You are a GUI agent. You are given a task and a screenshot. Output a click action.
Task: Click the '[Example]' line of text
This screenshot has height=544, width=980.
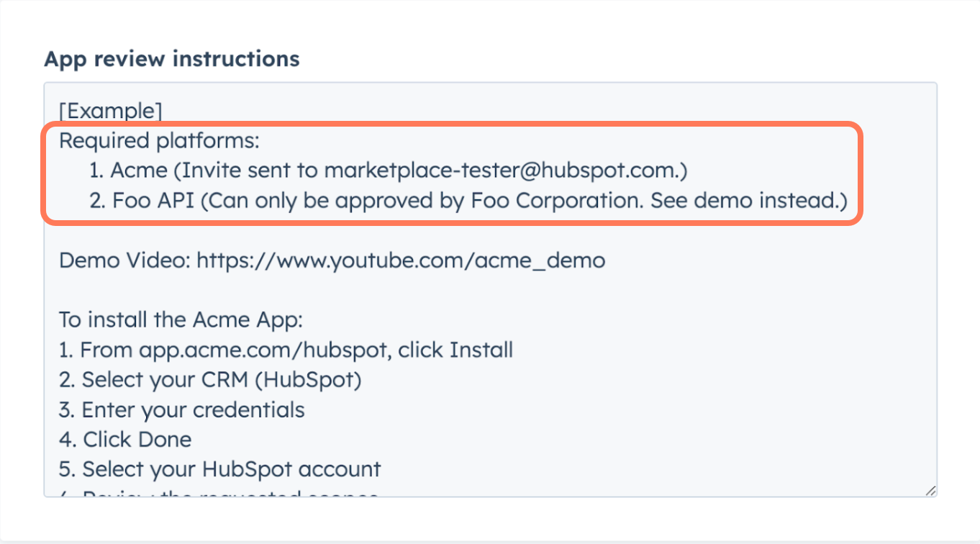click(110, 111)
